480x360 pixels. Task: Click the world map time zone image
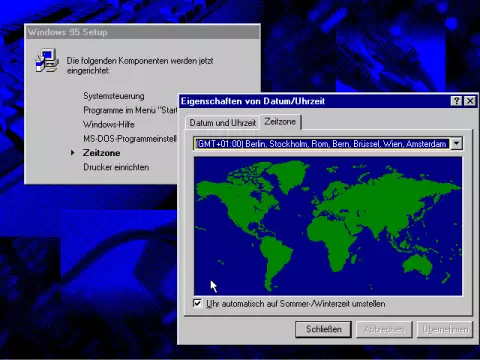(328, 226)
